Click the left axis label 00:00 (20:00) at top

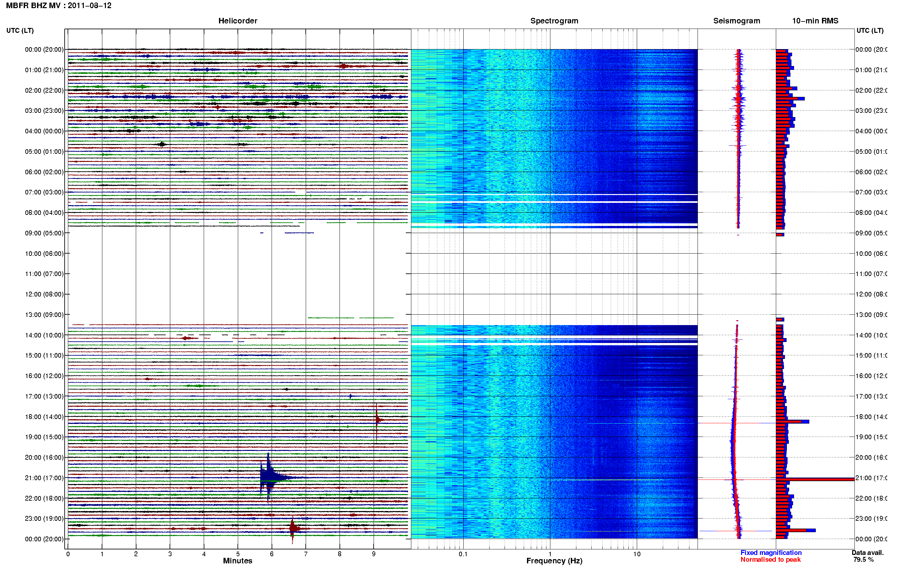pos(44,49)
